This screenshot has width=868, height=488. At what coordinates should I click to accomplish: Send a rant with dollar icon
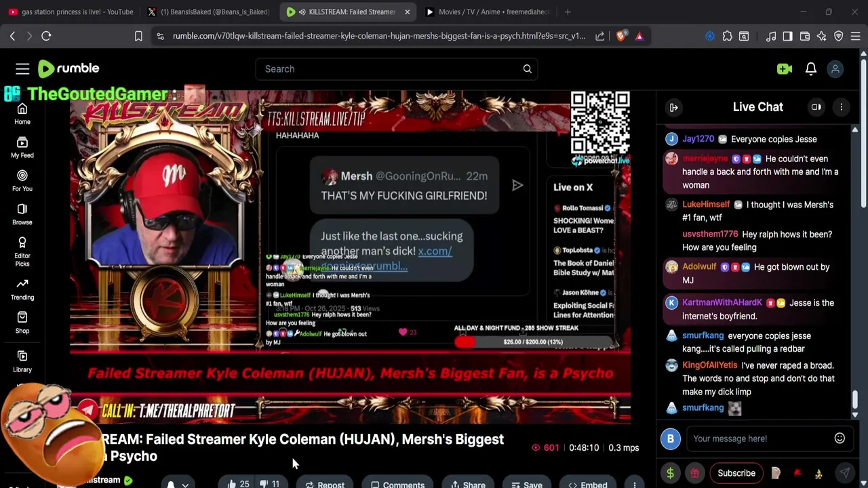click(x=670, y=473)
